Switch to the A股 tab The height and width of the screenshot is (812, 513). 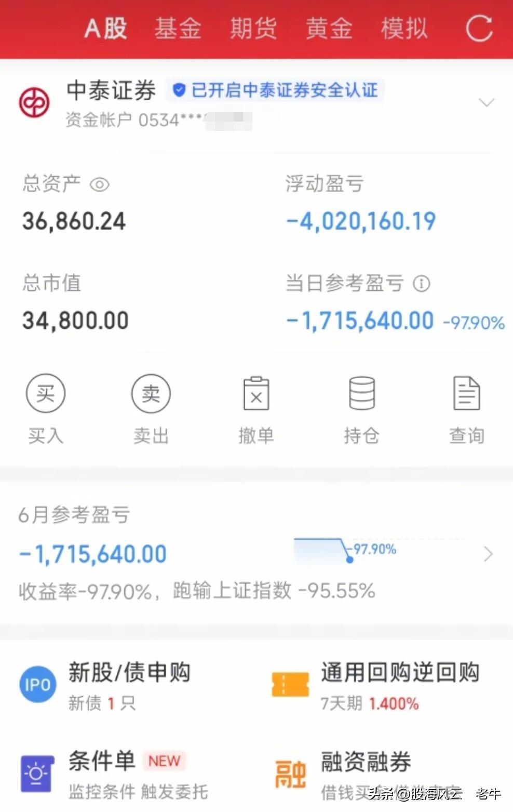[106, 28]
